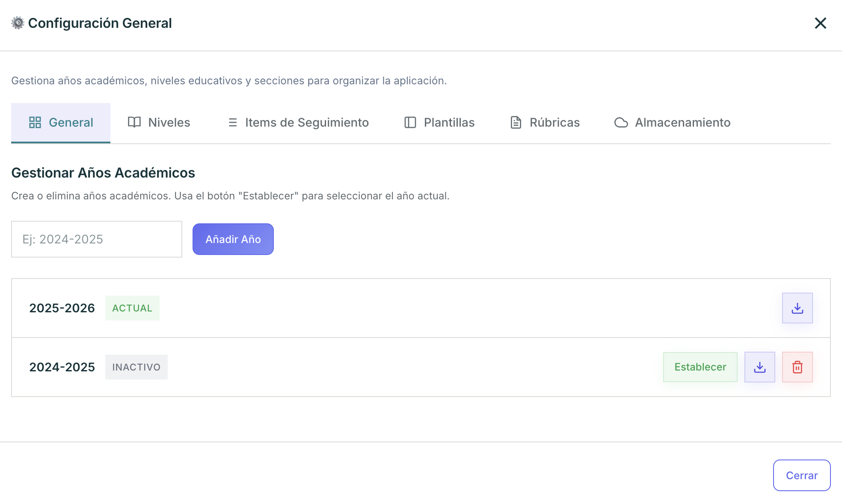Go to the Plantillas tab

click(449, 122)
